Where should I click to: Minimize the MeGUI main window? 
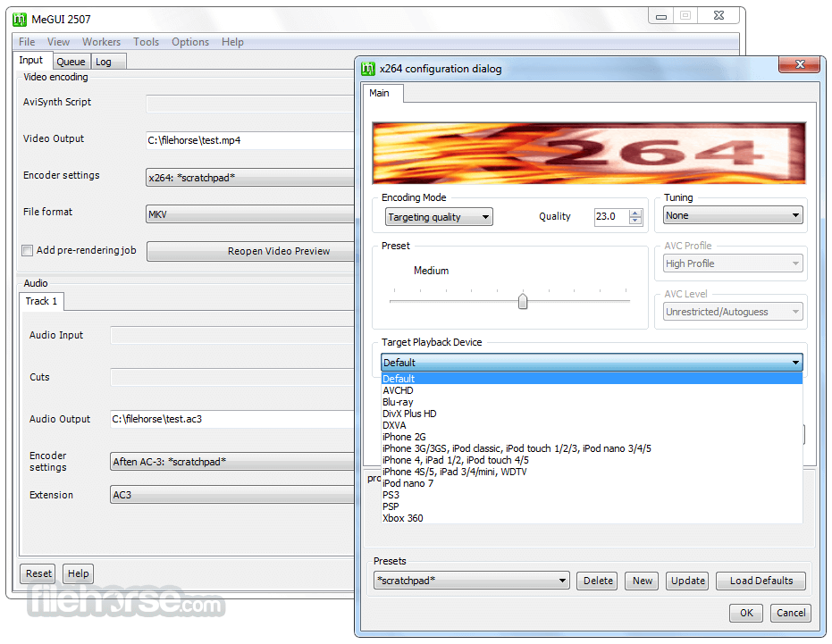point(661,16)
